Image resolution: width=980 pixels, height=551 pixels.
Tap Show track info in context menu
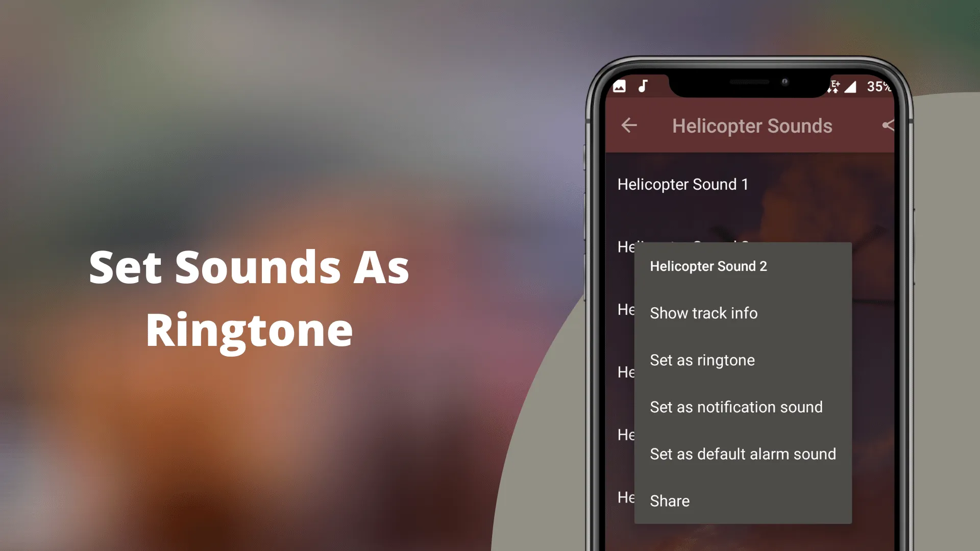pyautogui.click(x=703, y=313)
